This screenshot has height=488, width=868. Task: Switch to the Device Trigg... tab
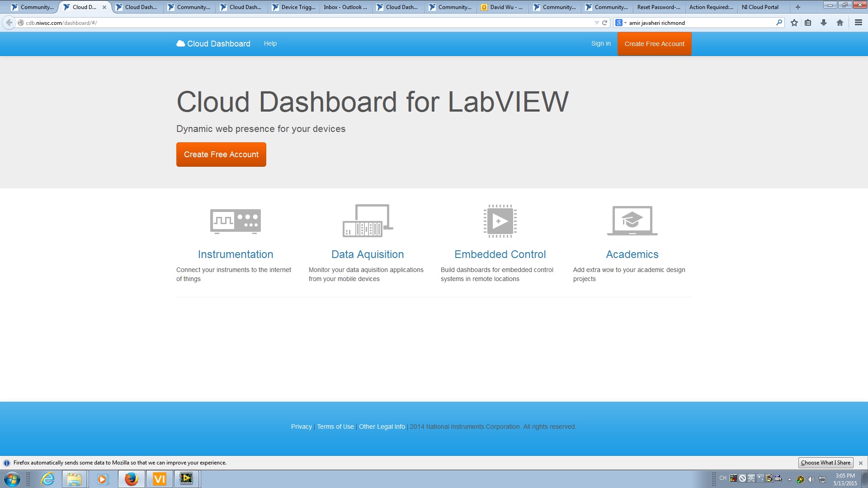click(x=294, y=7)
